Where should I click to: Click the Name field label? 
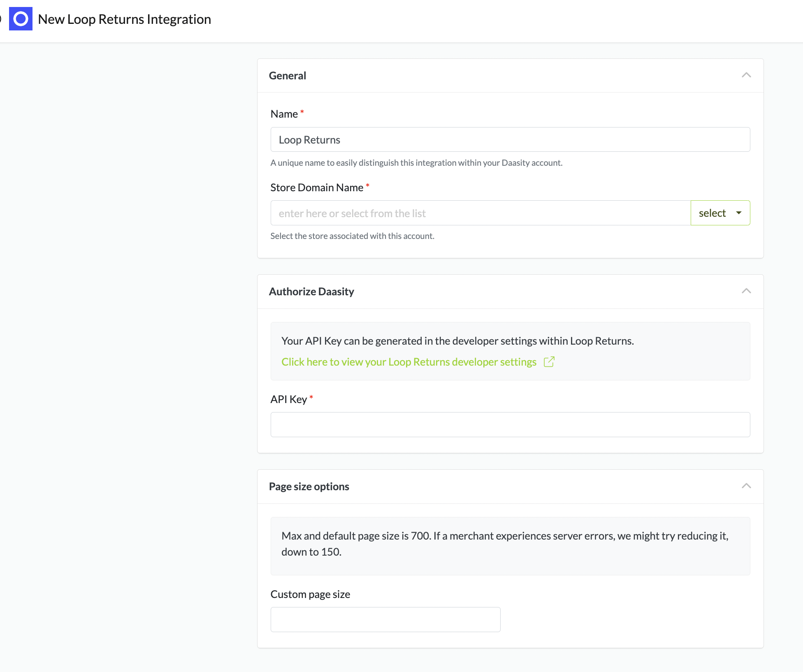click(284, 114)
